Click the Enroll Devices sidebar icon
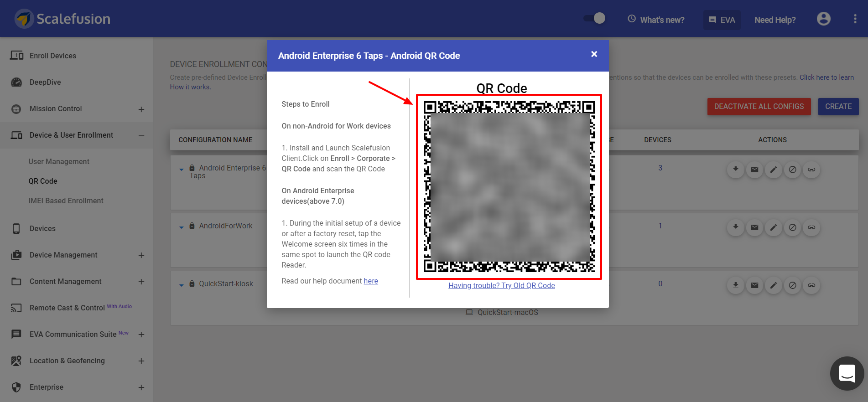Viewport: 868px width, 402px height. tap(17, 56)
